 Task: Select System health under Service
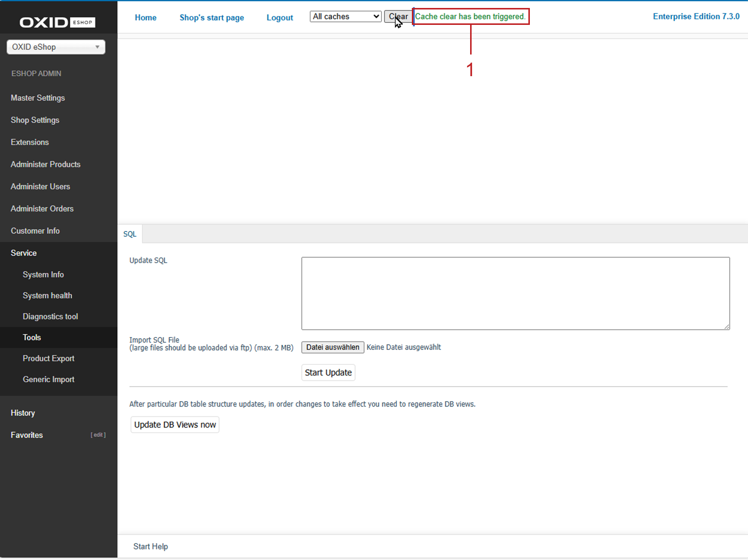pyautogui.click(x=47, y=296)
